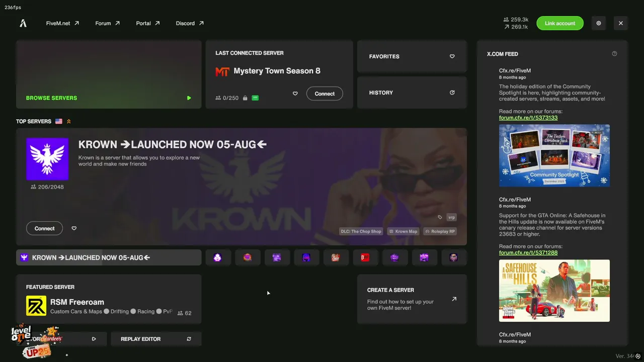Open the US flag region selector
This screenshot has height=362, width=644.
[59, 121]
